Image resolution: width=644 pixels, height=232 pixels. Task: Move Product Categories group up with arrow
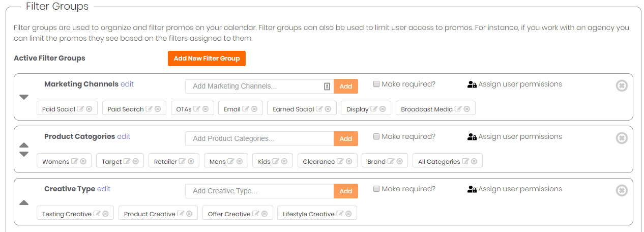(24, 146)
